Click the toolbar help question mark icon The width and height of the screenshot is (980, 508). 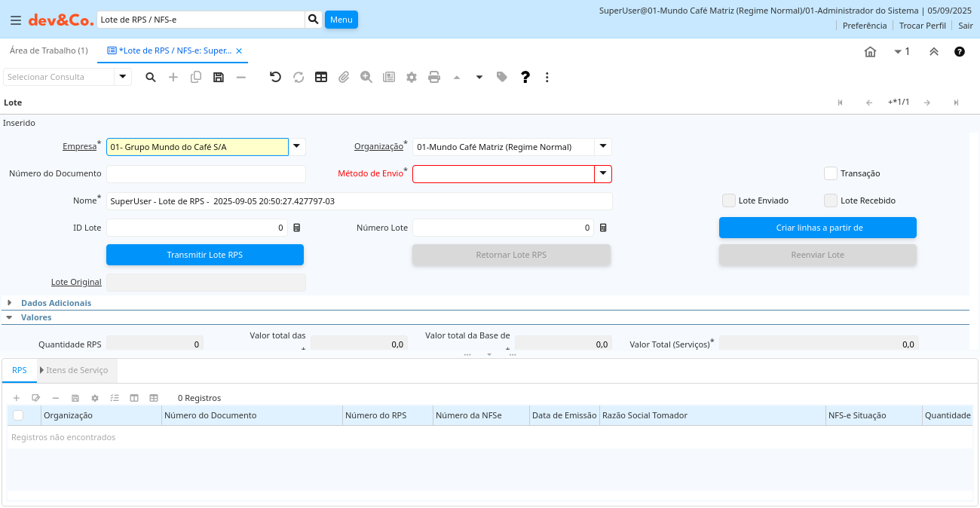click(x=525, y=77)
